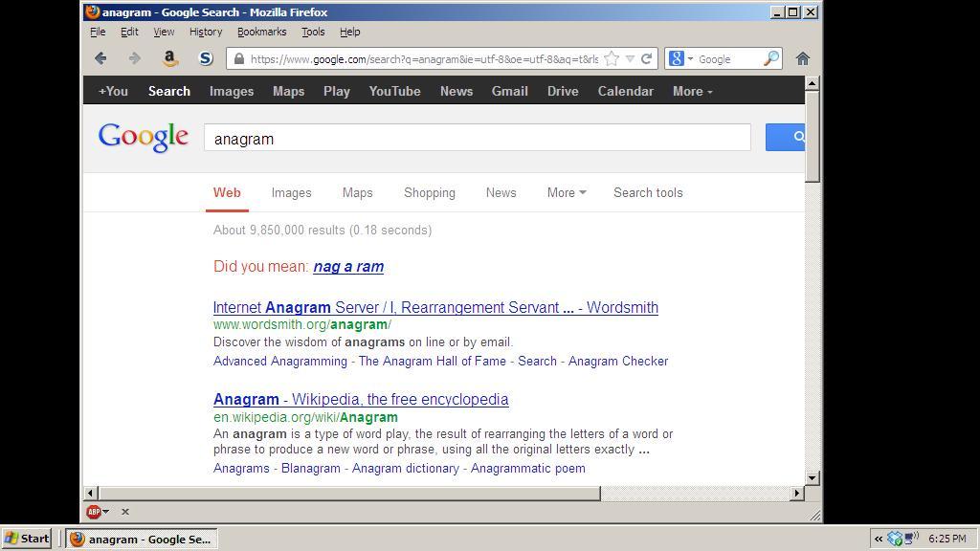The height and width of the screenshot is (551, 980).
Task: Click the Adblock Plus ABP icon
Action: click(94, 512)
